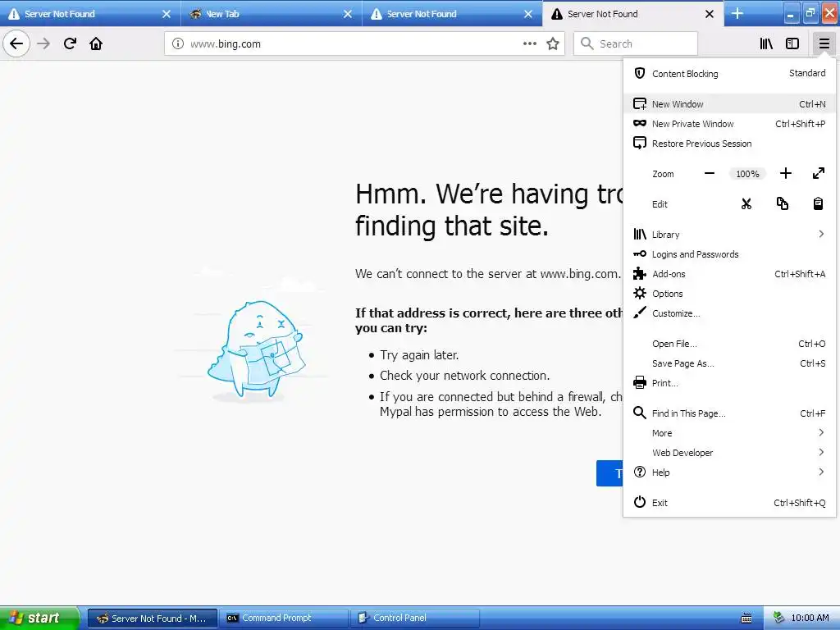Click the blue Try Again button
Screen dimensions: 840x630
(x=610, y=473)
